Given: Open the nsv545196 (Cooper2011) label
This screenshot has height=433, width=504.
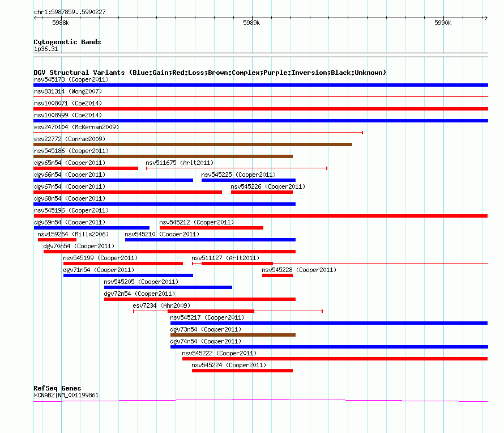Looking at the screenshot, I should point(71,210).
